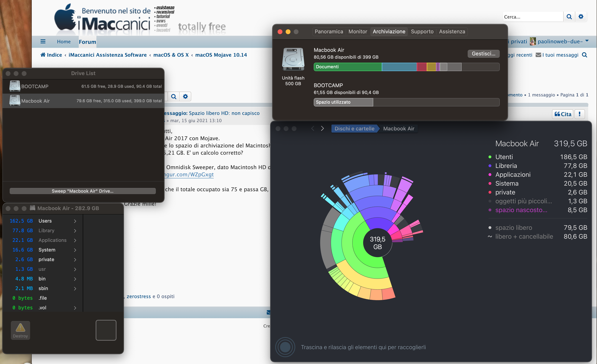Expand the Library folder chevron
597x364 pixels.
[x=75, y=230]
